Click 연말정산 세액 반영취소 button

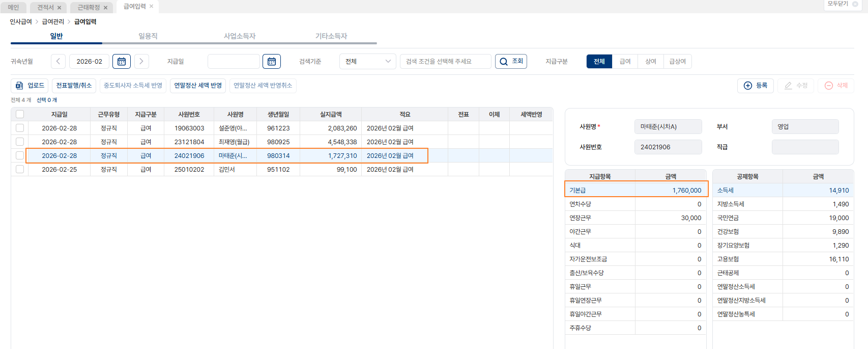pyautogui.click(x=263, y=86)
